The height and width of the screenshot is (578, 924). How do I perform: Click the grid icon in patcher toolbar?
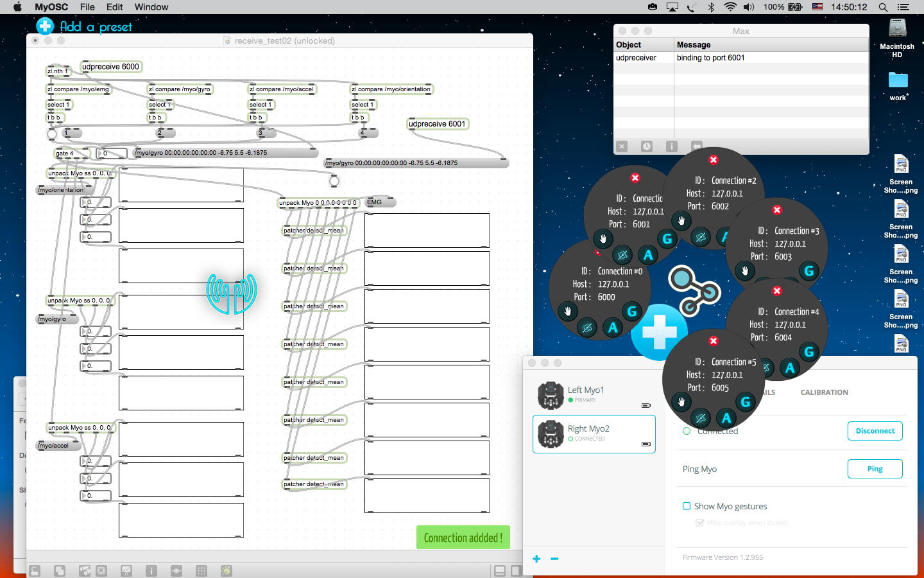click(x=201, y=570)
